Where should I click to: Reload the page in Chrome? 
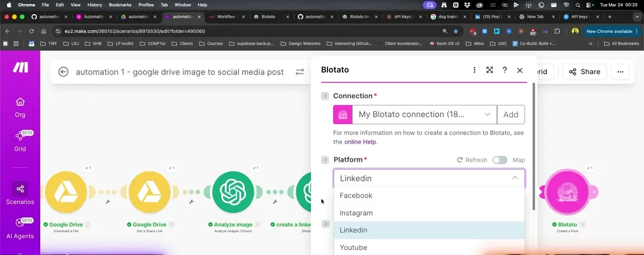point(31,31)
